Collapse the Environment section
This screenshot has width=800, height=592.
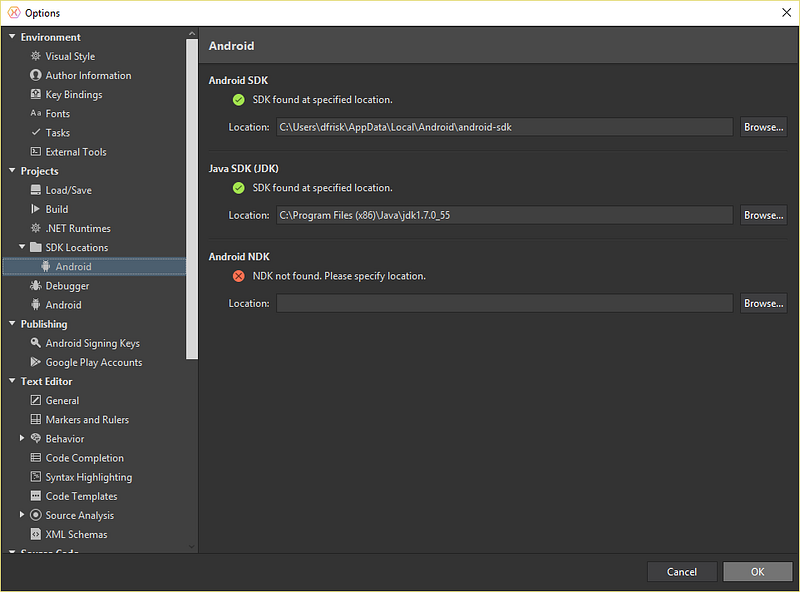(12, 37)
